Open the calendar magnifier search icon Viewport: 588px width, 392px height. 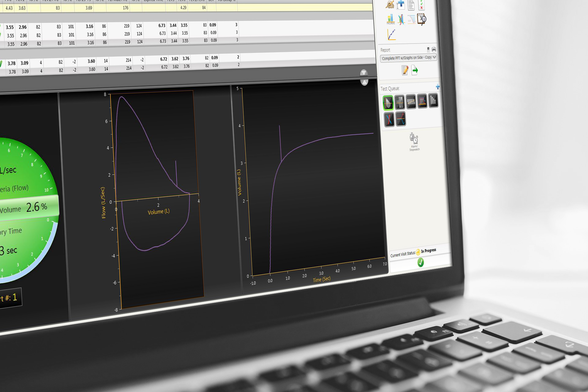(422, 19)
